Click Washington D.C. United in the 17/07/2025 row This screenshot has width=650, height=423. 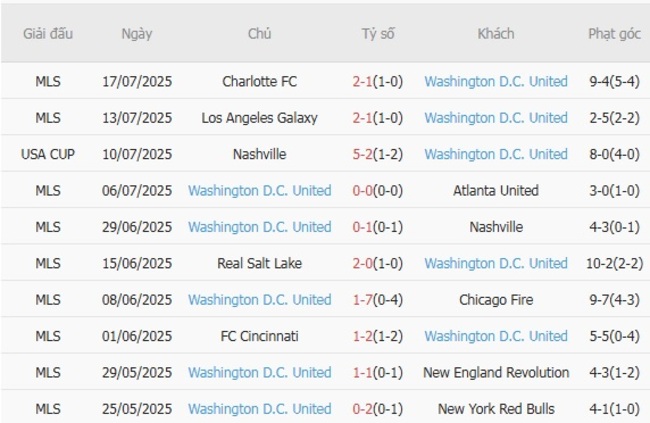point(495,81)
